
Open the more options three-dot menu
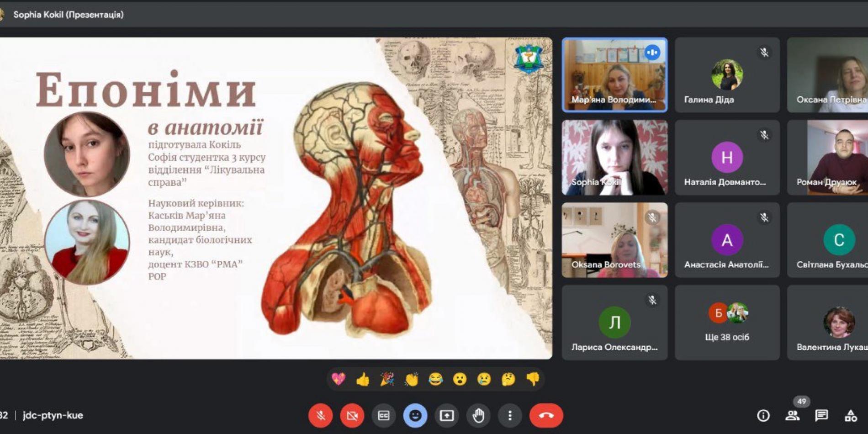coord(510,415)
